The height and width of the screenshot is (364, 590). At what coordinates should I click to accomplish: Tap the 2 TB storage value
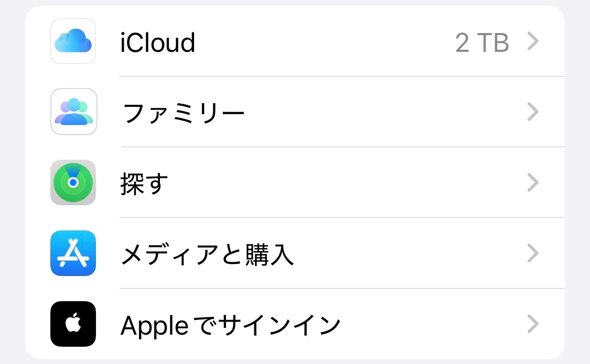tap(482, 42)
